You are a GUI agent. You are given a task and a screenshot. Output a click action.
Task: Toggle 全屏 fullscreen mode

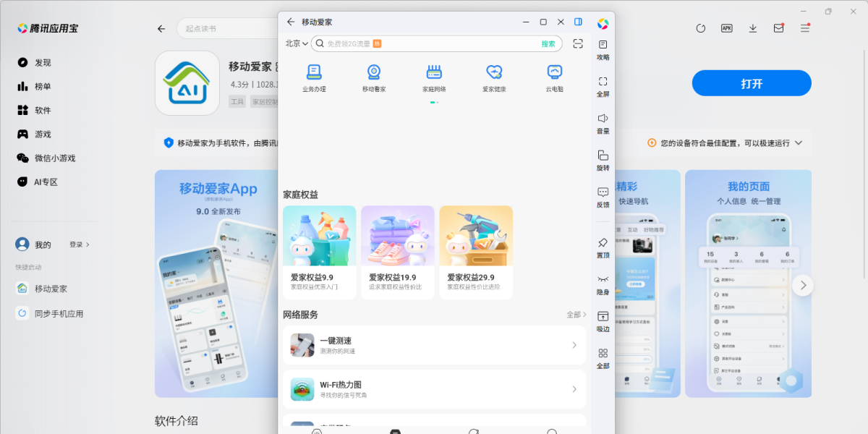coord(603,82)
